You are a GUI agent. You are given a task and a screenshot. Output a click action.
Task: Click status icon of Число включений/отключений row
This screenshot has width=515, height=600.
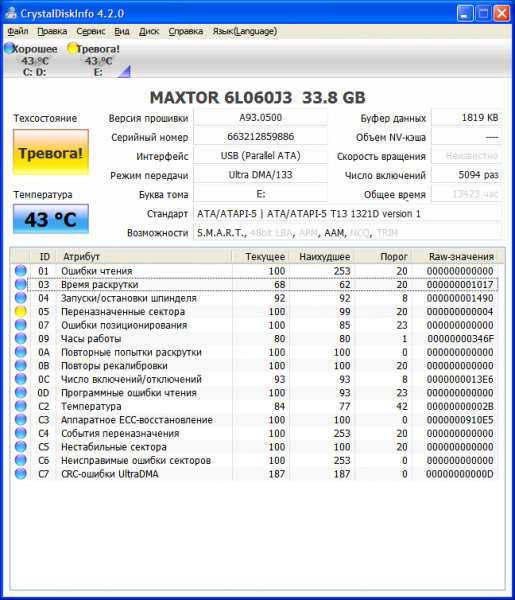[21, 379]
